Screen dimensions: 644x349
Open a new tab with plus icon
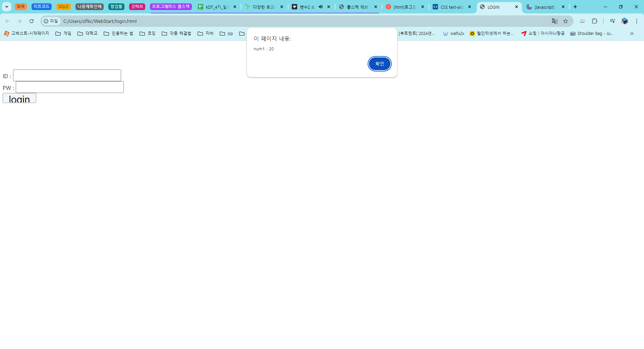[575, 7]
